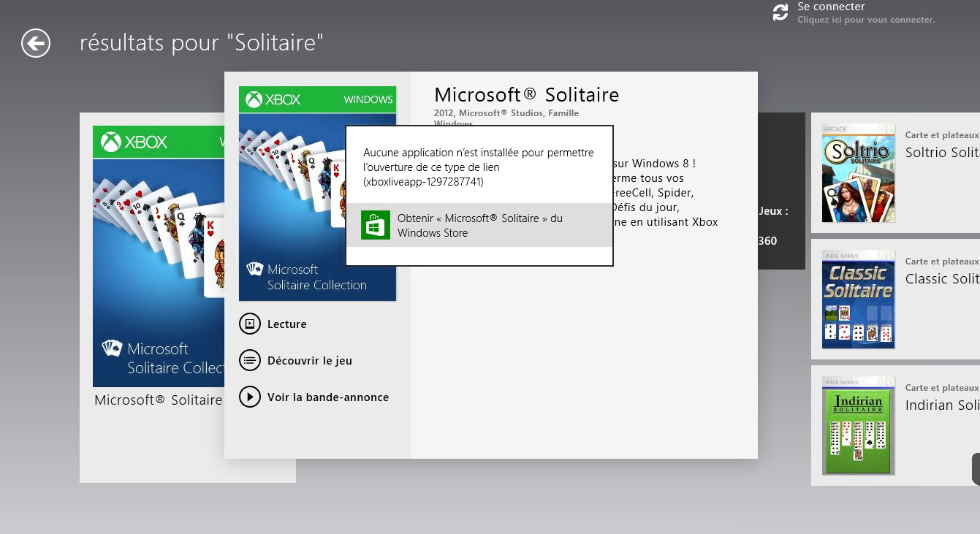Click the Soltrio Solitaire title text
This screenshot has width=980, height=534.
[x=942, y=152]
